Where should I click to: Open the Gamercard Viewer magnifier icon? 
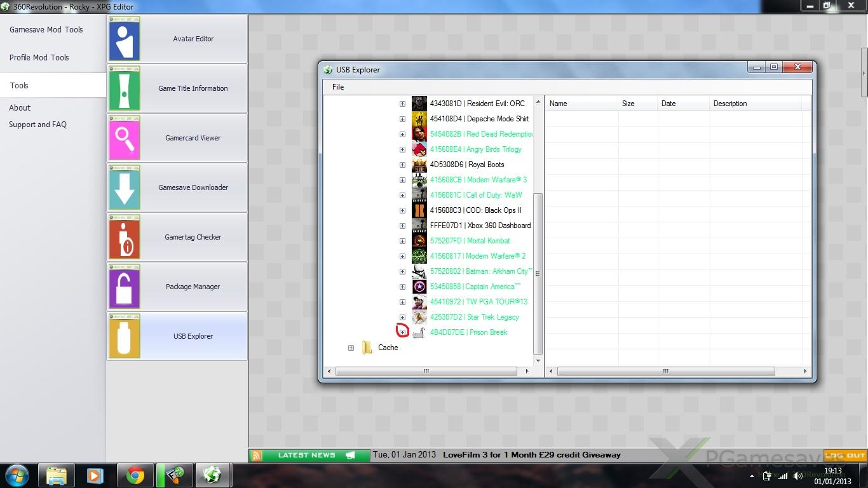click(x=125, y=138)
